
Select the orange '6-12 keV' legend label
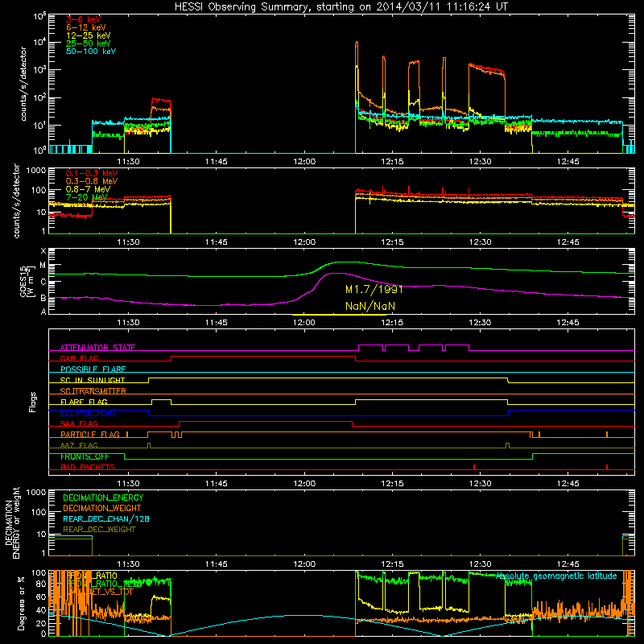[x=85, y=27]
